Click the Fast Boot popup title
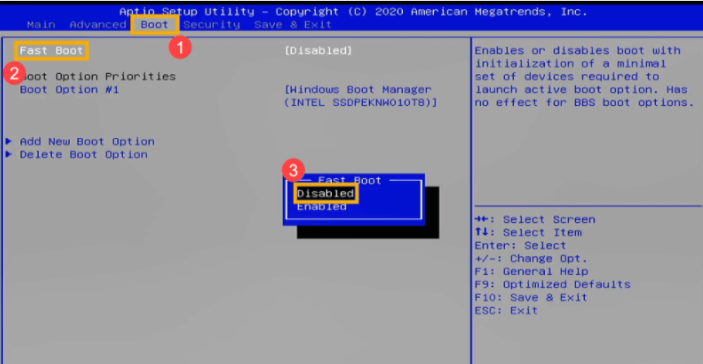This screenshot has height=364, width=703. tap(350, 181)
